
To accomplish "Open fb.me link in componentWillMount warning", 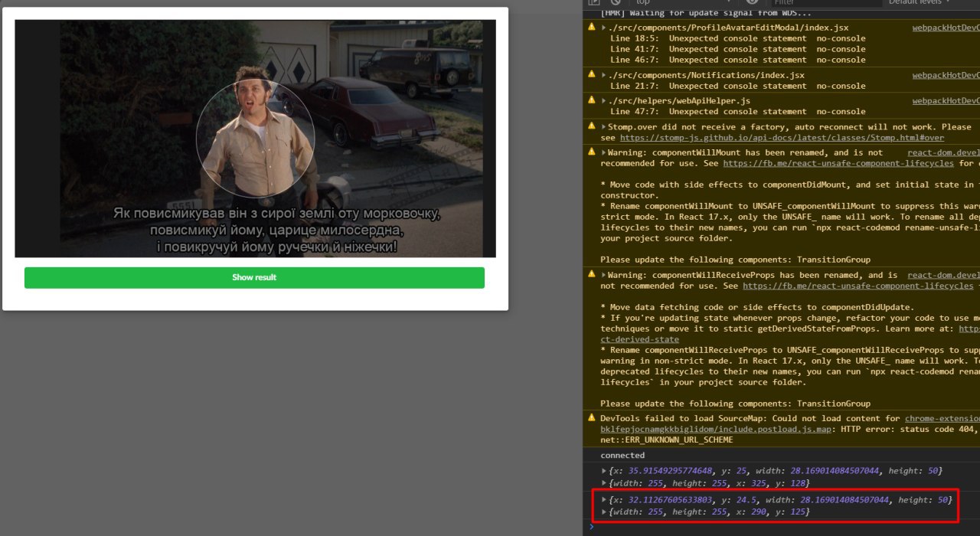I will click(x=838, y=163).
